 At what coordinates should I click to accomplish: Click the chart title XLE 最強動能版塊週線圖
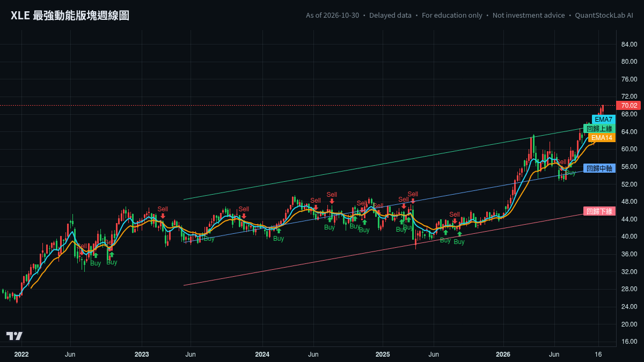70,16
